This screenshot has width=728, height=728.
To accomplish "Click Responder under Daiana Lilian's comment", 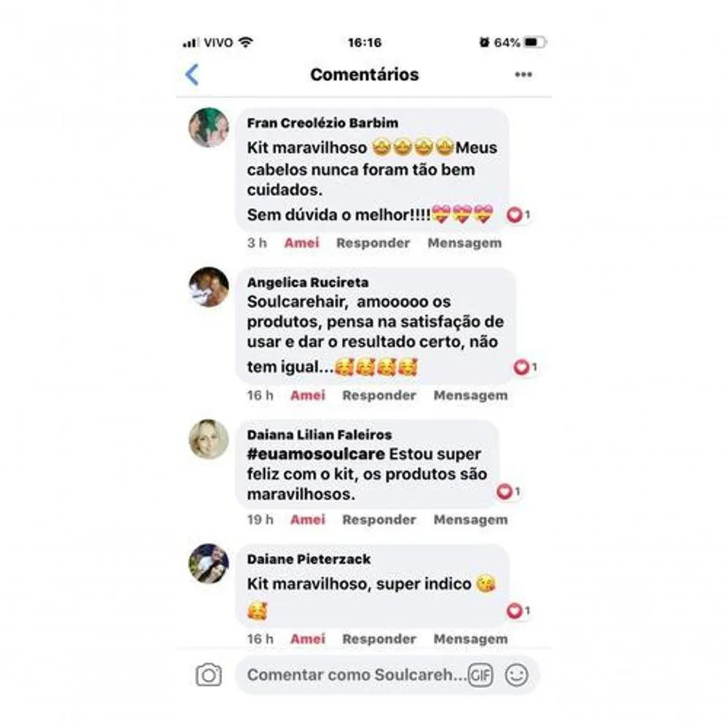I will tap(379, 520).
